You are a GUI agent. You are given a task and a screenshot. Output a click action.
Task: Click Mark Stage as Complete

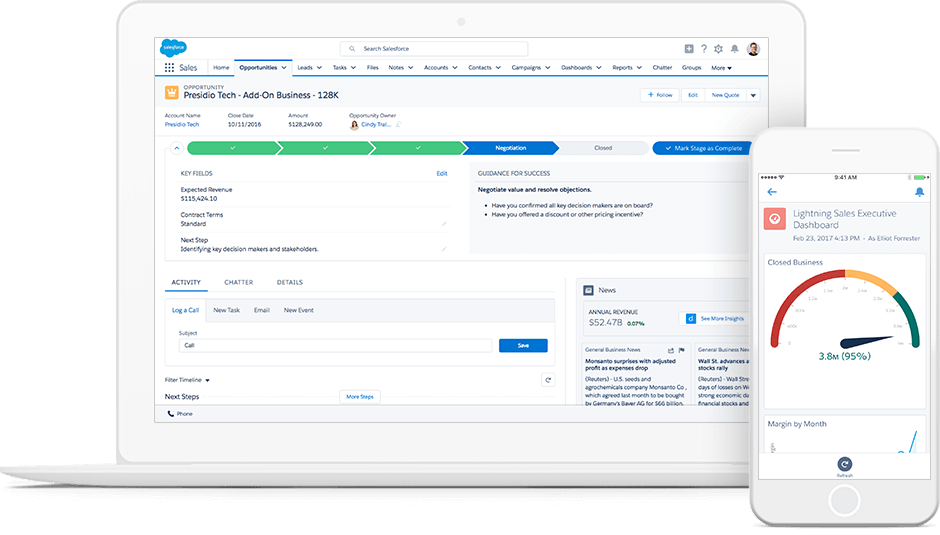702,148
